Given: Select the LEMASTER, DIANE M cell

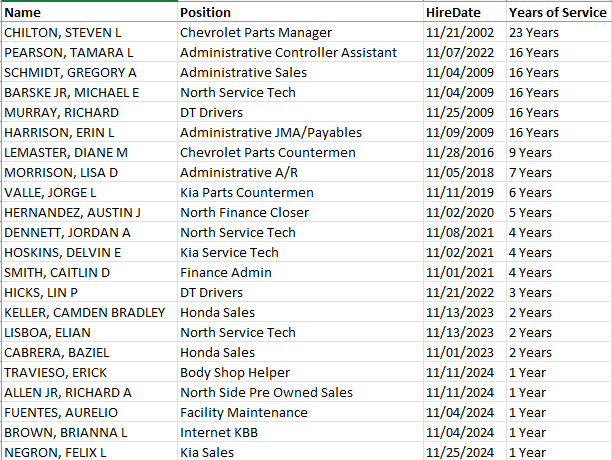Looking at the screenshot, I should pyautogui.click(x=66, y=153).
